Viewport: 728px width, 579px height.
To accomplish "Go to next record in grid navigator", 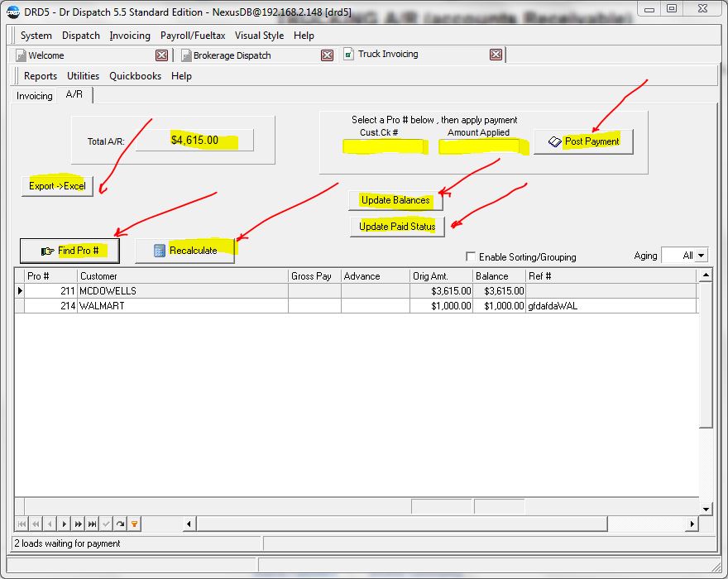I will tap(64, 524).
